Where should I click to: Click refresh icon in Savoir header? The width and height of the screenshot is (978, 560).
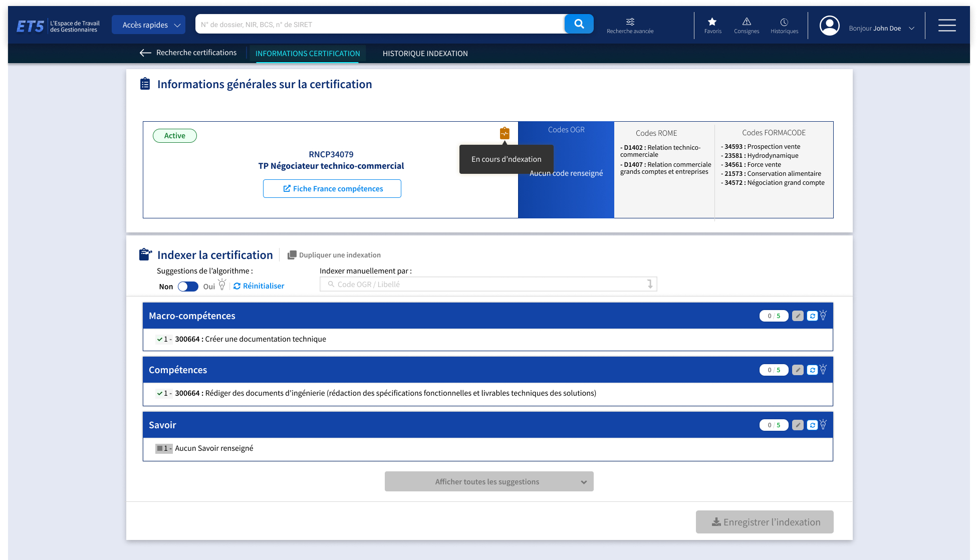tap(812, 425)
